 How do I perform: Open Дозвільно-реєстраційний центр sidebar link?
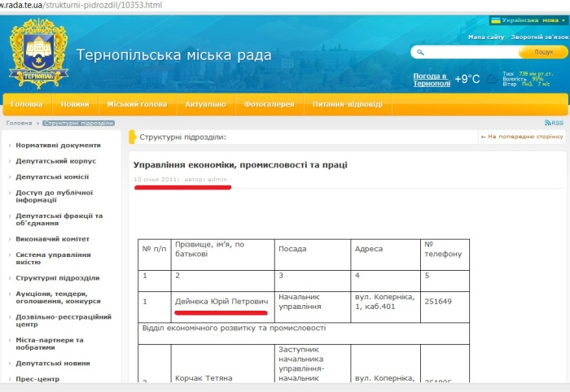pyautogui.click(x=64, y=320)
